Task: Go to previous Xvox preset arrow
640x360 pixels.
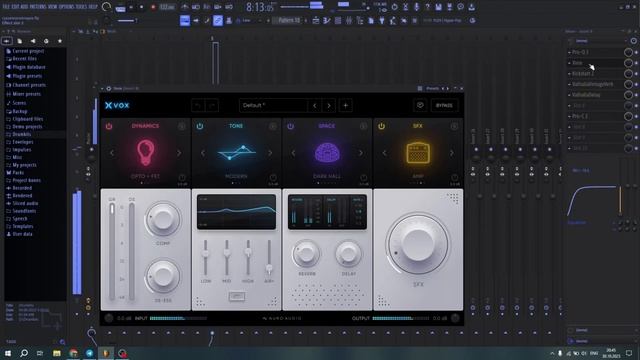Action: click(x=314, y=106)
